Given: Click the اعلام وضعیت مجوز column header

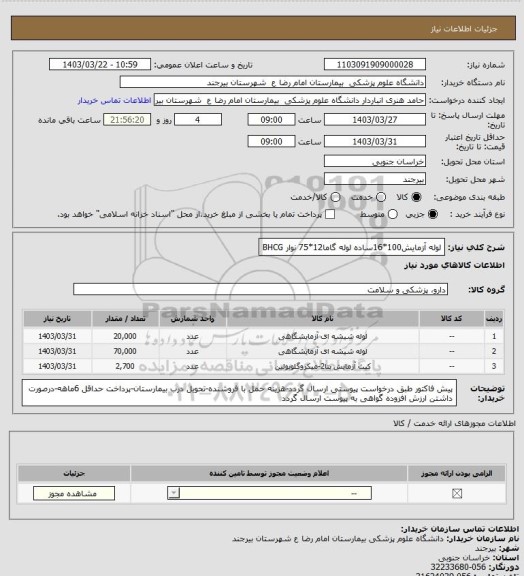Looking at the screenshot, I should [x=269, y=474].
